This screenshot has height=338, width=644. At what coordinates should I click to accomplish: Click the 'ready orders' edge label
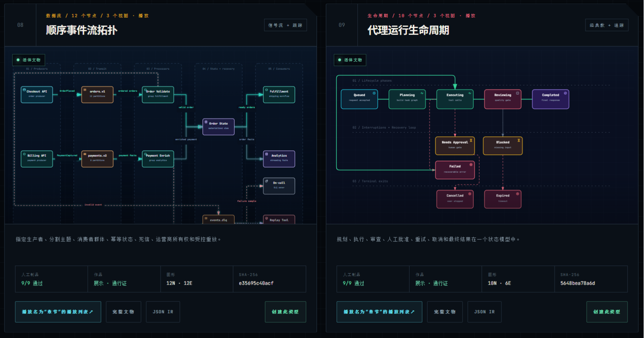[247, 107]
